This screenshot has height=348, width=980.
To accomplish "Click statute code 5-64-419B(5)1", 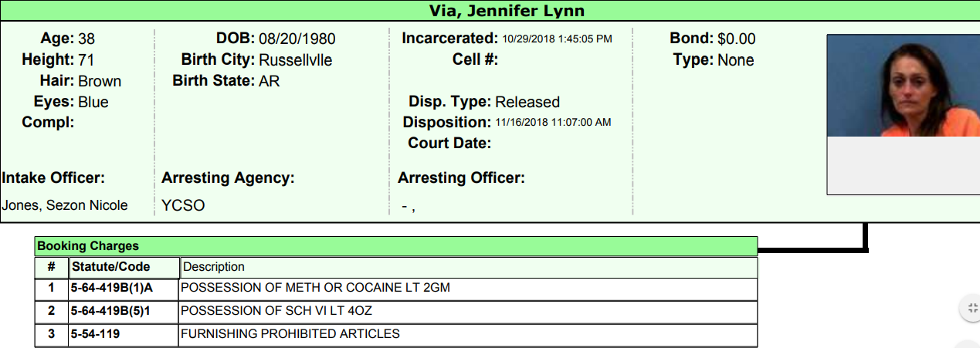I will pyautogui.click(x=111, y=311).
